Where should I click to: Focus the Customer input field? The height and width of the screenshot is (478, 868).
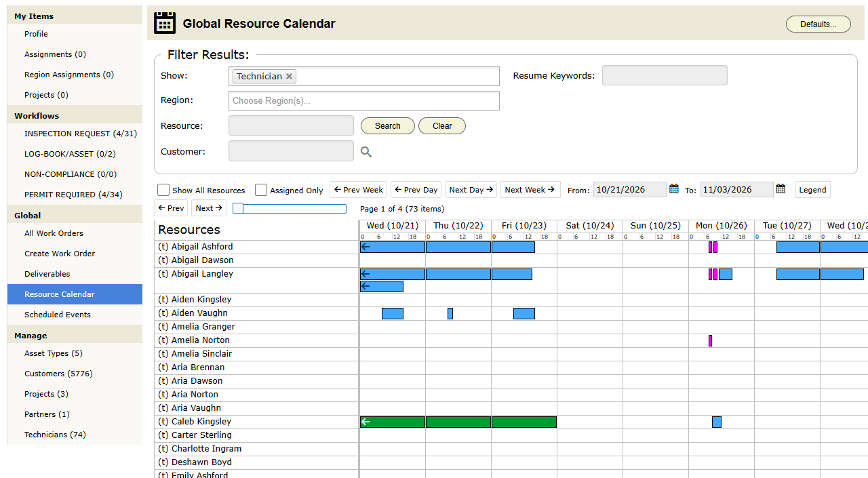coord(291,151)
